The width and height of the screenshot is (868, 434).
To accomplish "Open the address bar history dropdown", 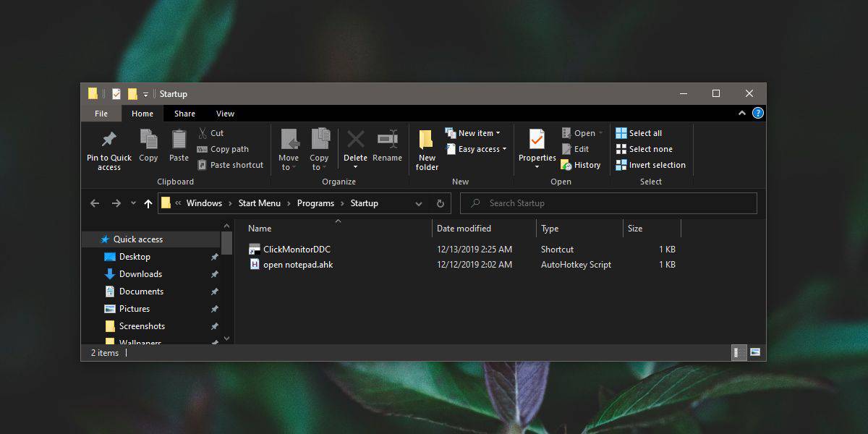I will pos(419,203).
